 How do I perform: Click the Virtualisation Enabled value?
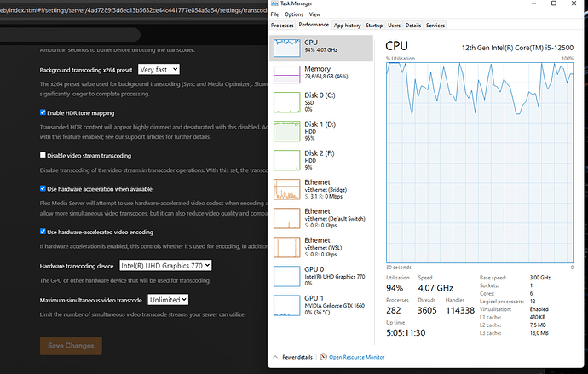pos(539,309)
